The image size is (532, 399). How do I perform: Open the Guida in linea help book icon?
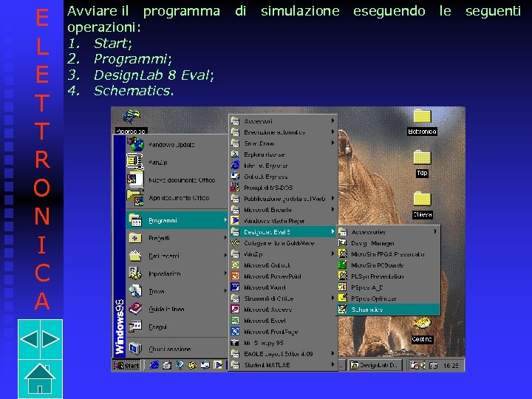(x=135, y=309)
